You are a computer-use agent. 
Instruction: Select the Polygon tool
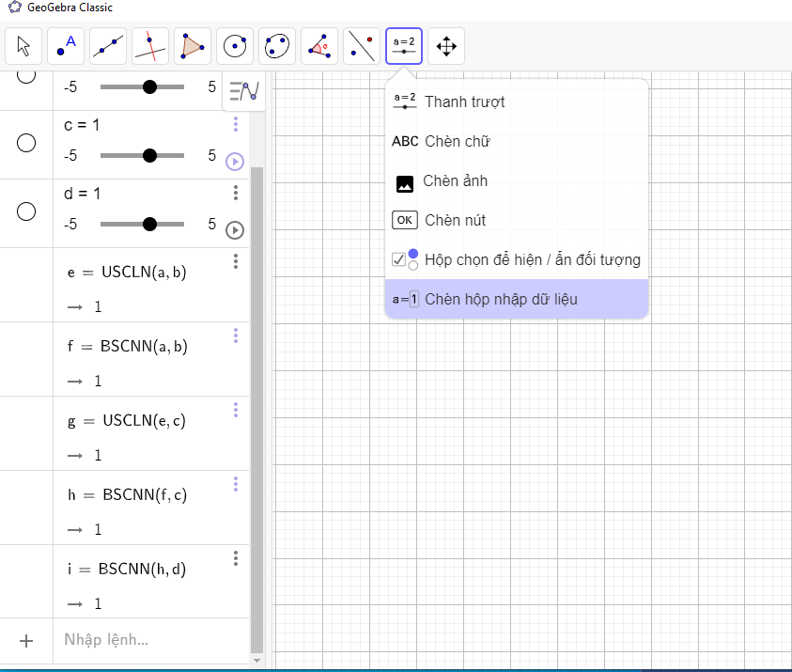[193, 45]
